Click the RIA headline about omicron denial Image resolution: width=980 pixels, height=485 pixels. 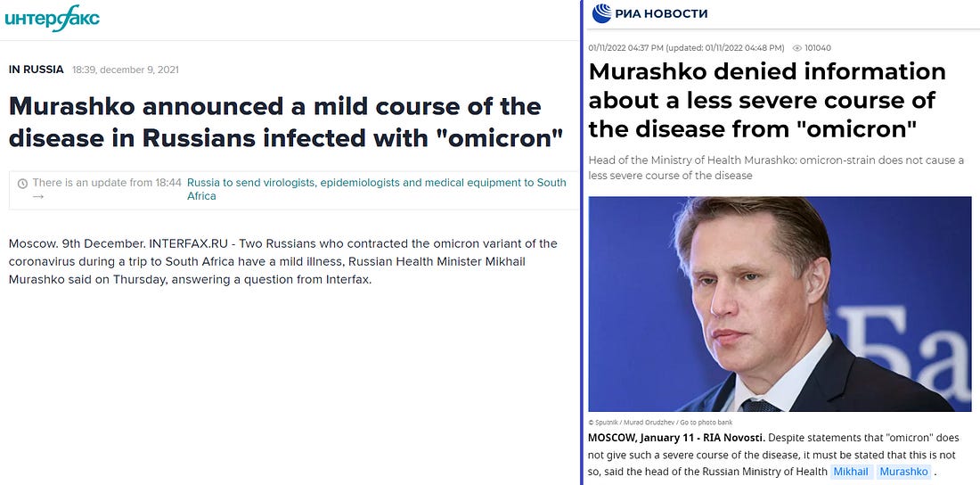[767, 101]
